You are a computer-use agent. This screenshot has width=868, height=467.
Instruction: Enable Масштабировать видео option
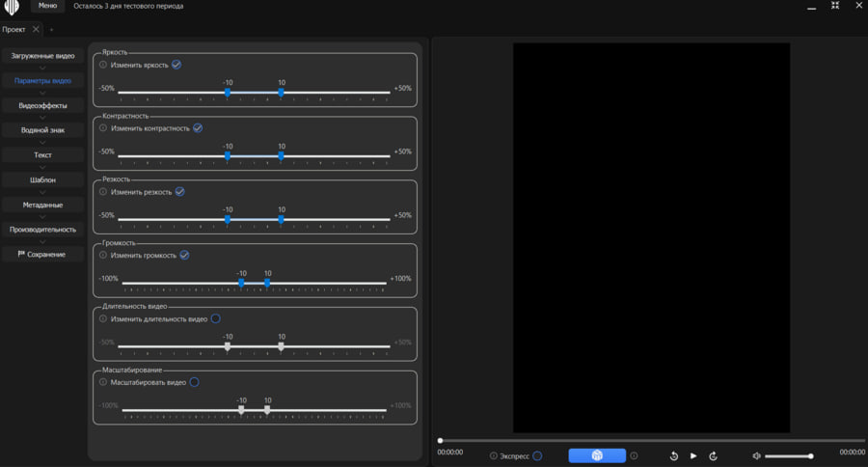tap(194, 382)
